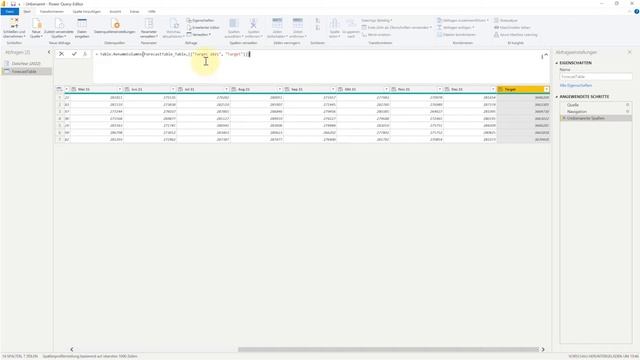Click the fx function icon
Viewport: 640px width, 360px height.
click(x=85, y=54)
